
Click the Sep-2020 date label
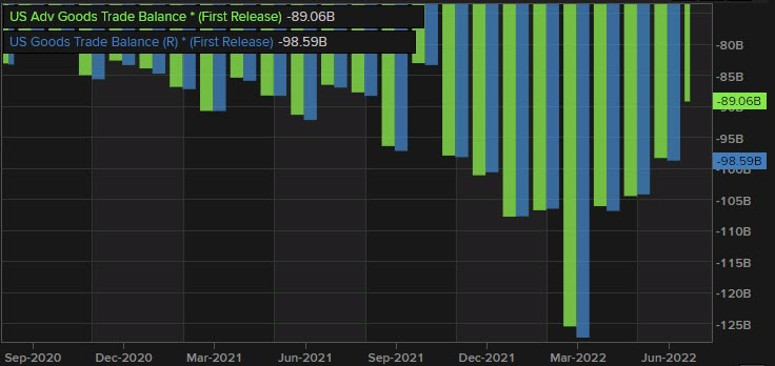pyautogui.click(x=33, y=357)
